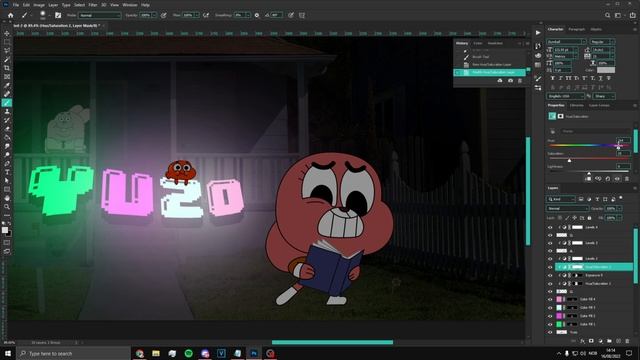Add layer style fx icon
This screenshot has width=640, height=360.
582,341
